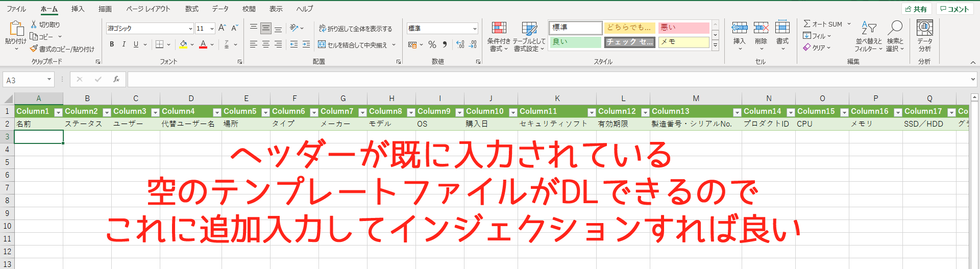Click the Format as Table icon
Screen dimensions: 980x269
[529, 28]
